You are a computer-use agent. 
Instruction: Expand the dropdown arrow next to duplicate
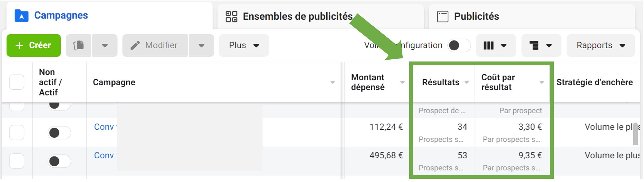(x=105, y=45)
